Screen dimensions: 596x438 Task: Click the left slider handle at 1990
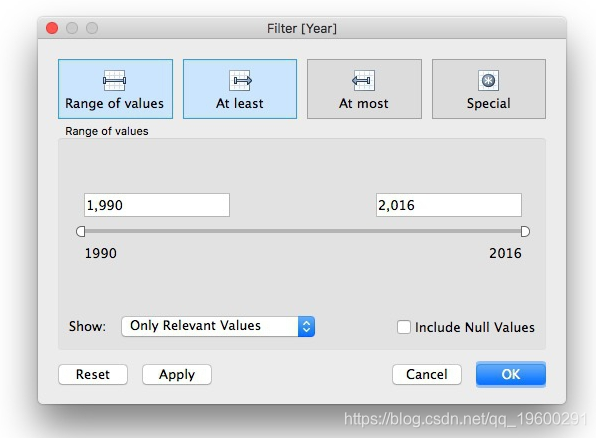click(x=81, y=231)
